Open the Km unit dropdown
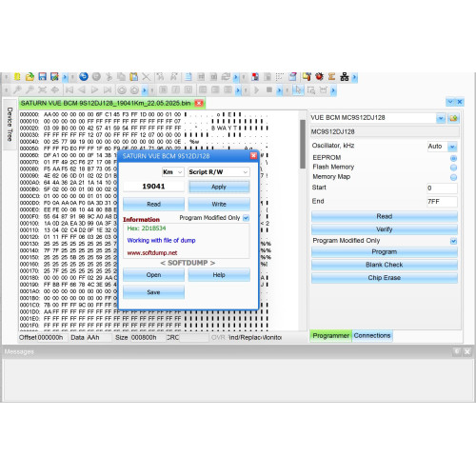Viewport: 476px width, 476px height. click(x=172, y=172)
